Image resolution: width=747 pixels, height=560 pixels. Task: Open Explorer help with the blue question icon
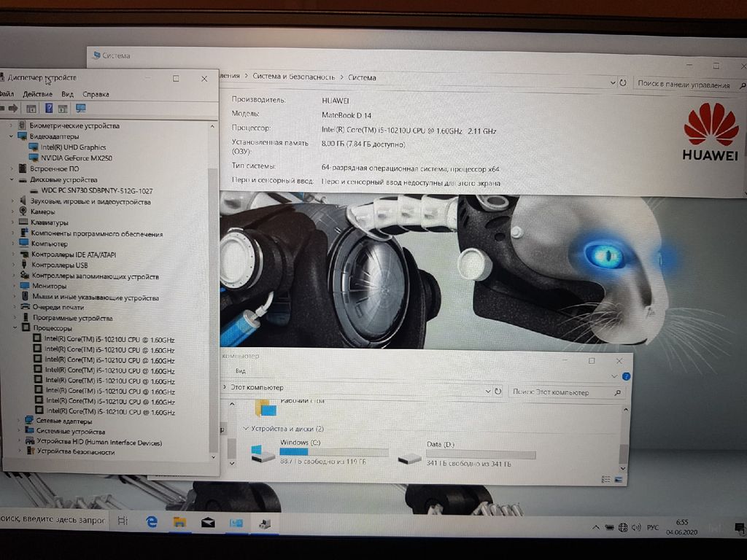click(x=626, y=376)
